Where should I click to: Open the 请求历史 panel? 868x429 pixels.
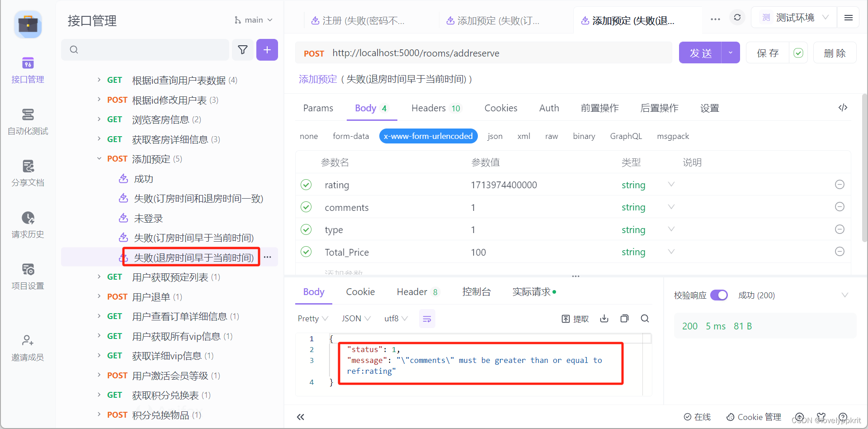tap(27, 225)
